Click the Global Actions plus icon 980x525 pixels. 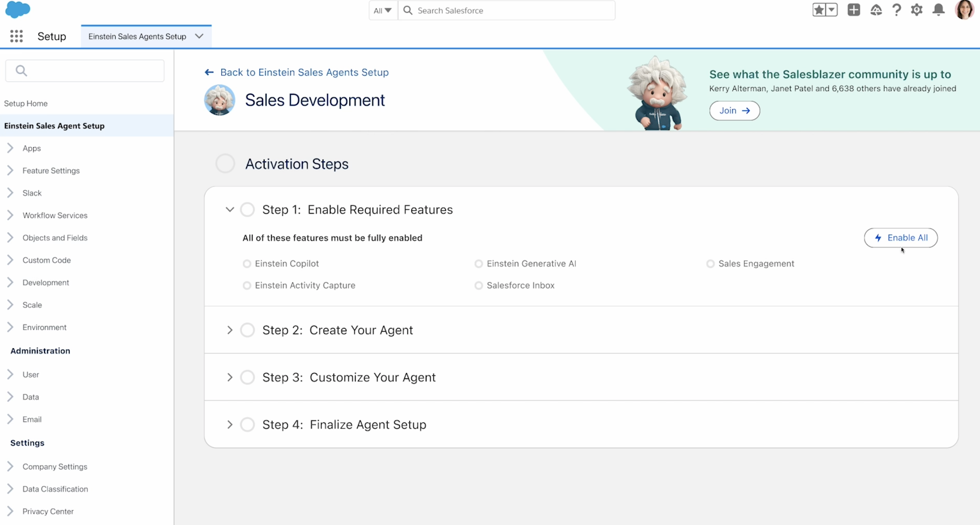pos(853,10)
